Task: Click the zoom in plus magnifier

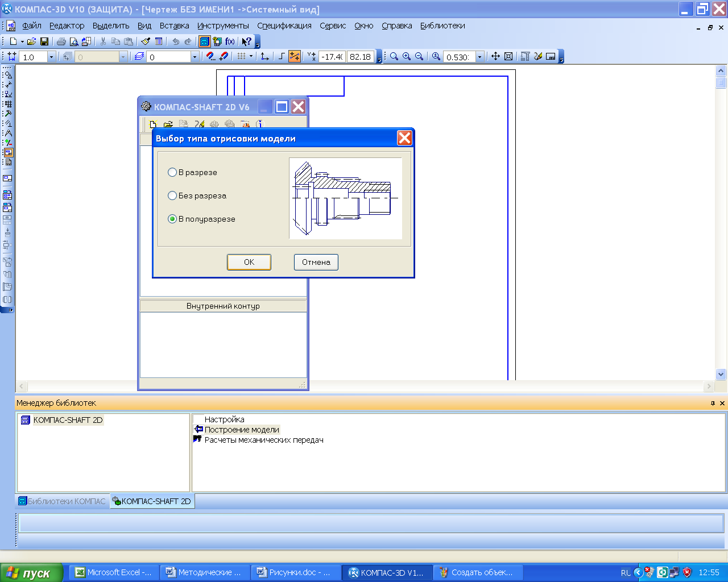Action: tap(407, 57)
